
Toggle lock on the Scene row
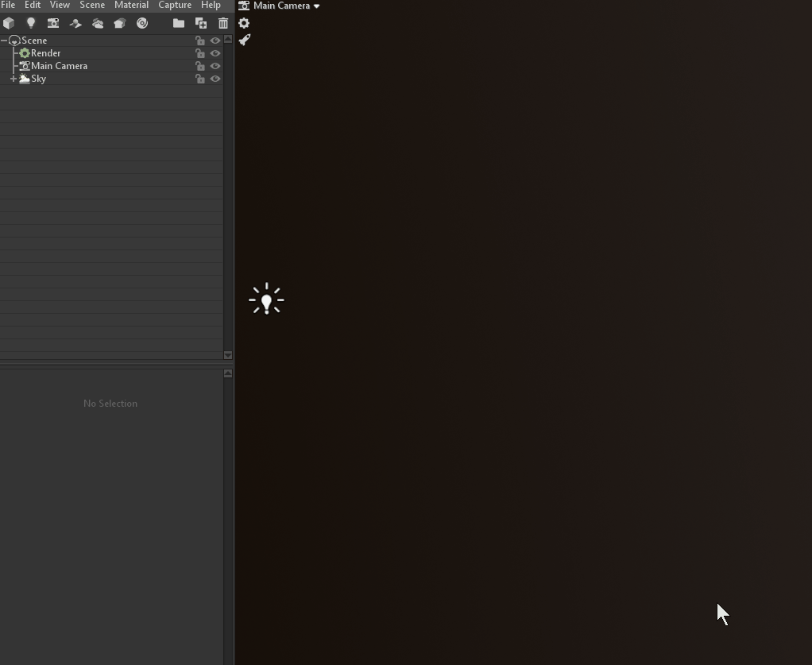[200, 41]
